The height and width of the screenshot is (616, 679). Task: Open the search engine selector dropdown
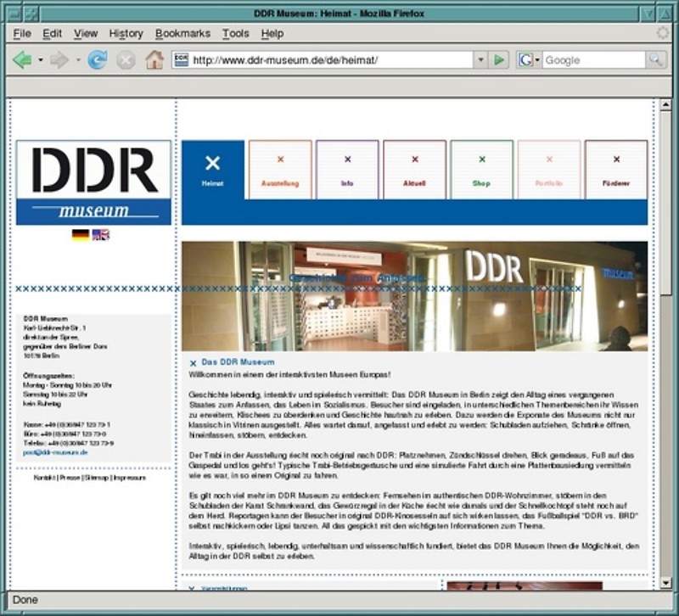[x=537, y=59]
